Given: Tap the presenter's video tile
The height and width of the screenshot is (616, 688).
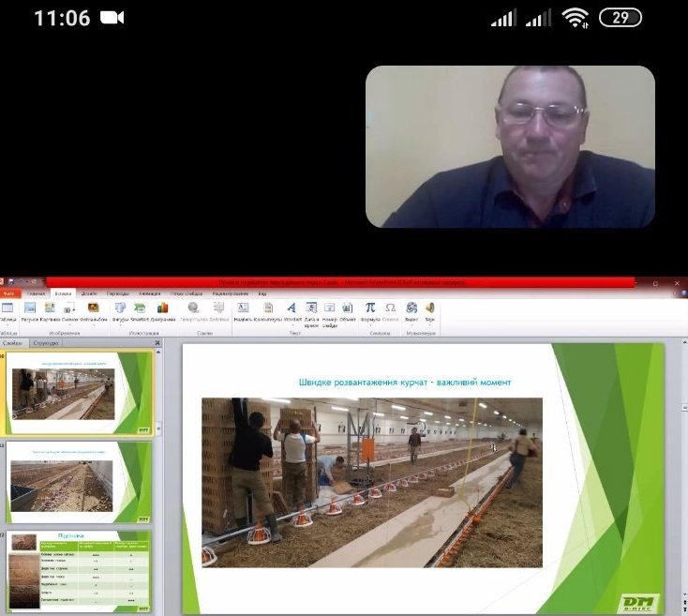Looking at the screenshot, I should coord(510,146).
